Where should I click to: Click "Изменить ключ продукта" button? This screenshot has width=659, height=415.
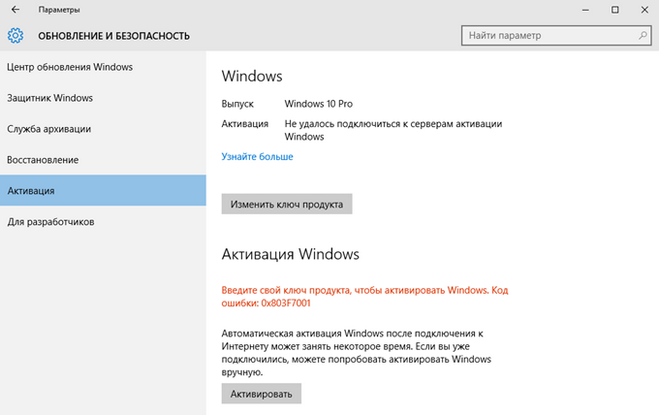287,204
